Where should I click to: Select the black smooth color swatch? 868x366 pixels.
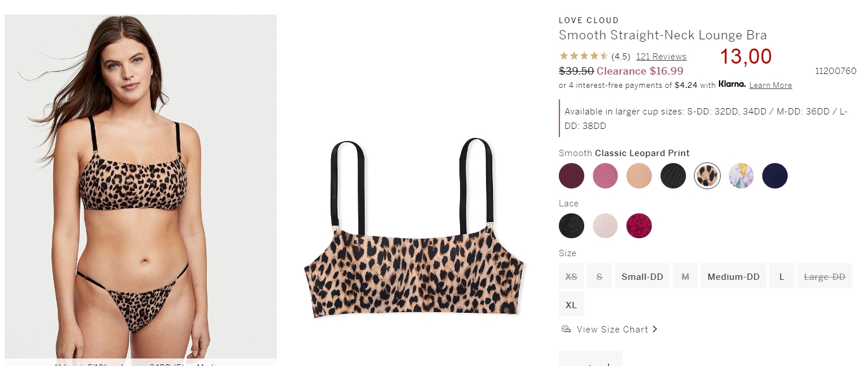673,176
